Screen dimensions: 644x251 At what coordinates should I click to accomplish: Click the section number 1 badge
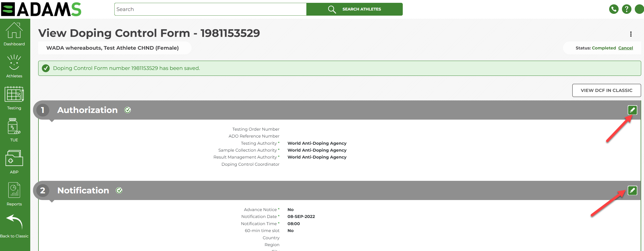(43, 110)
